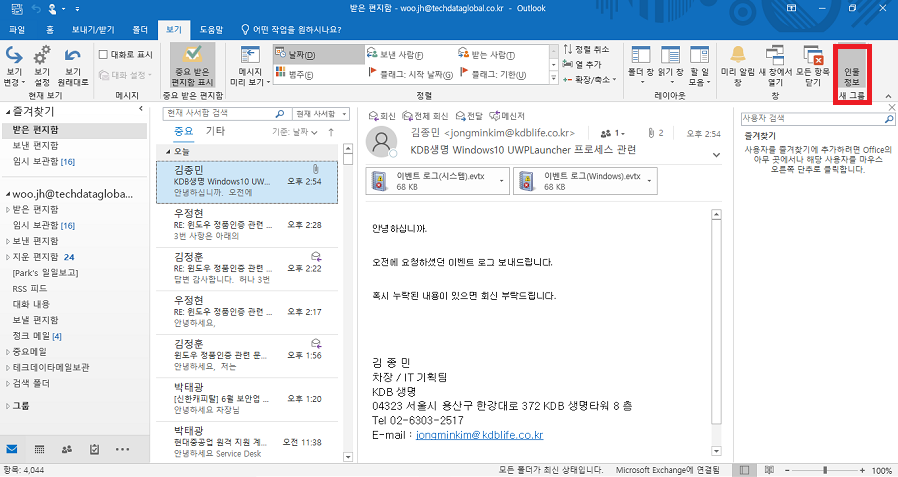Open dropdown for 이벤트 로그(Windows).evtx attachment
898x477 pixels.
[649, 181]
